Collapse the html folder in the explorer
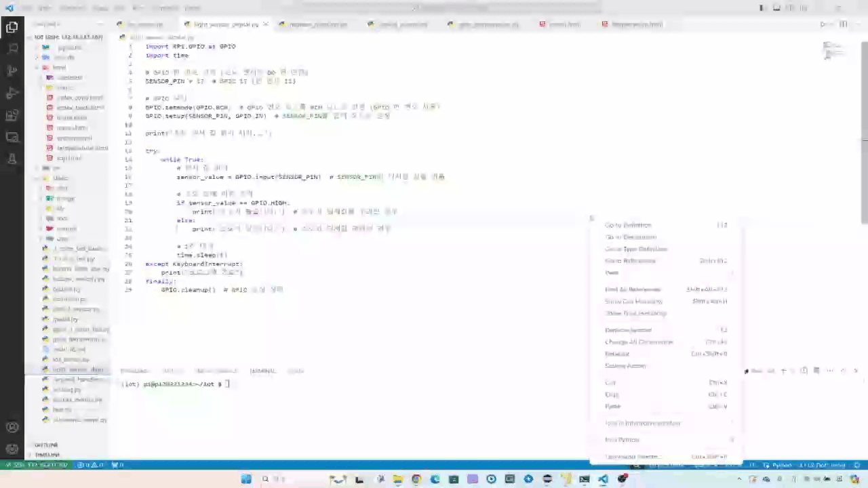This screenshot has height=488, width=868. (60, 67)
